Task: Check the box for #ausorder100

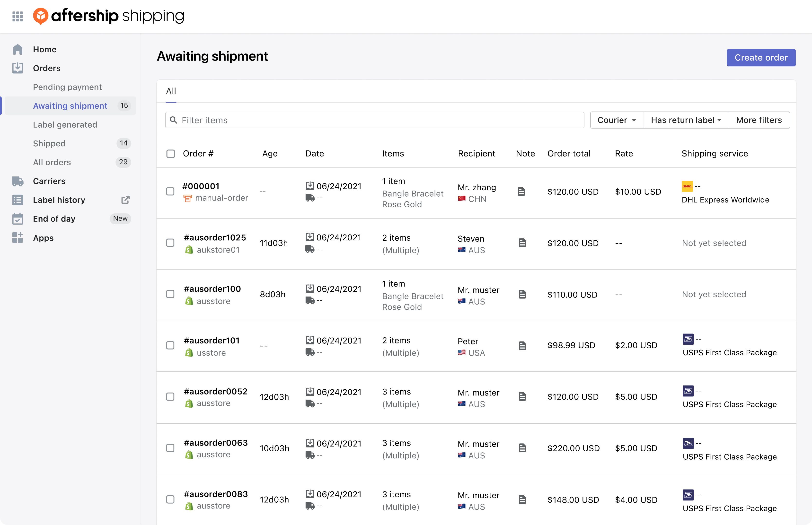Action: click(x=170, y=294)
